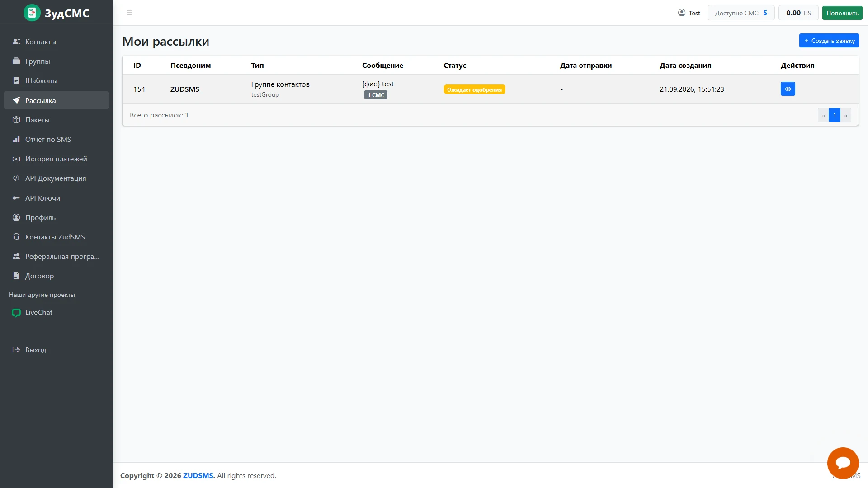Image resolution: width=868 pixels, height=488 pixels.
Task: Open История платежей menu item
Action: (57, 159)
